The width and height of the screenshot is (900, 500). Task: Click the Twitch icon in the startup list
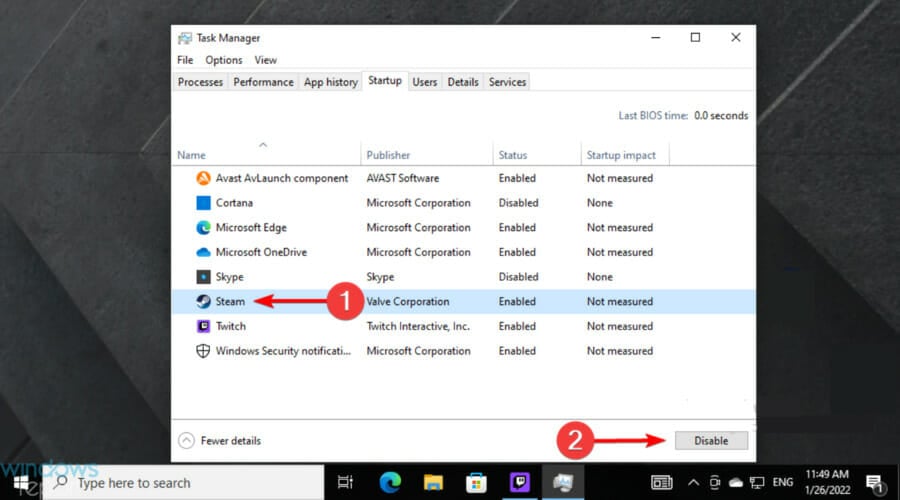point(203,326)
